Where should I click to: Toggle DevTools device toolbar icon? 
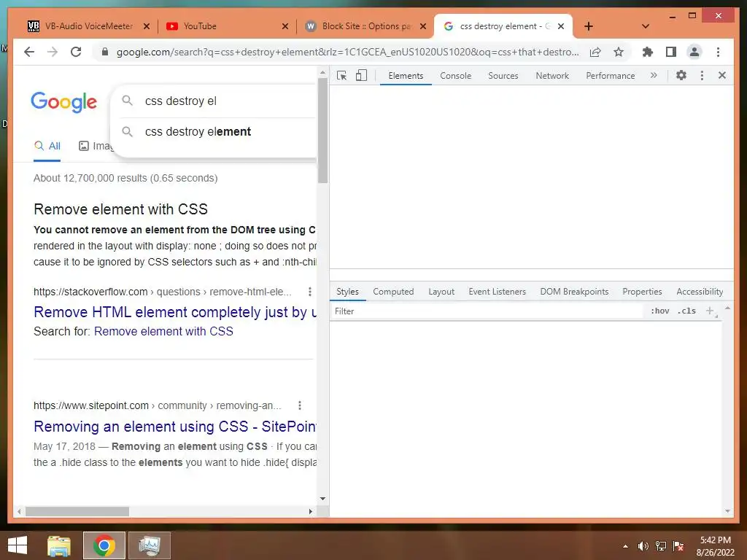pos(361,76)
